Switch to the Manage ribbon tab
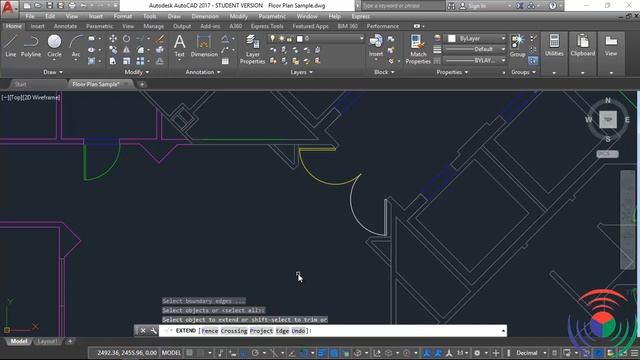This screenshot has height=360, width=640. click(x=154, y=26)
